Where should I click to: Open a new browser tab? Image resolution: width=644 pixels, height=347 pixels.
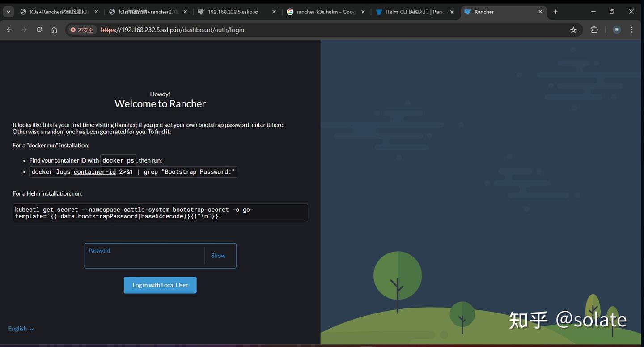click(x=555, y=12)
